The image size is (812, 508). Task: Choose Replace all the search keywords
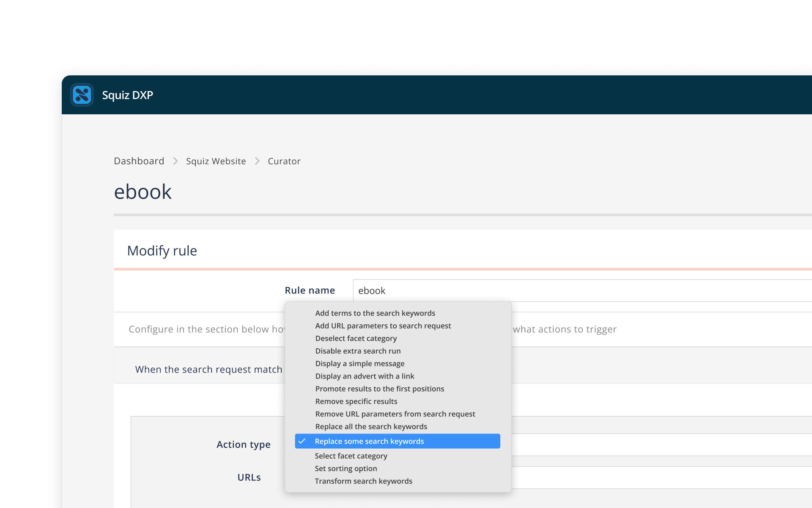tap(371, 427)
